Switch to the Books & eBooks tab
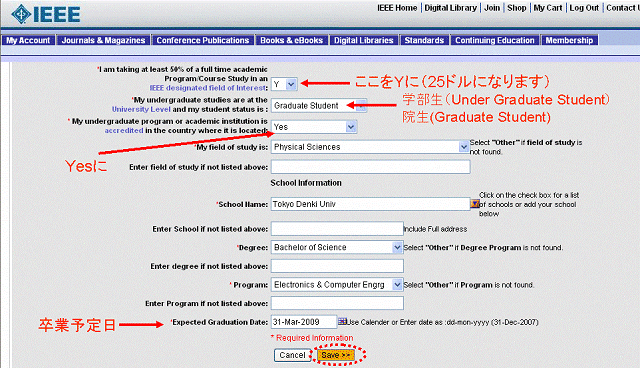 (291, 40)
